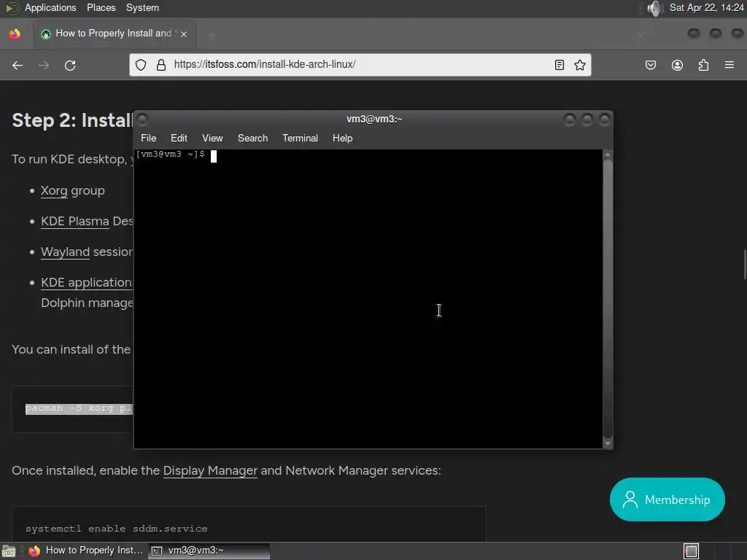Open terminal View menu
This screenshot has width=747, height=560.
(212, 138)
